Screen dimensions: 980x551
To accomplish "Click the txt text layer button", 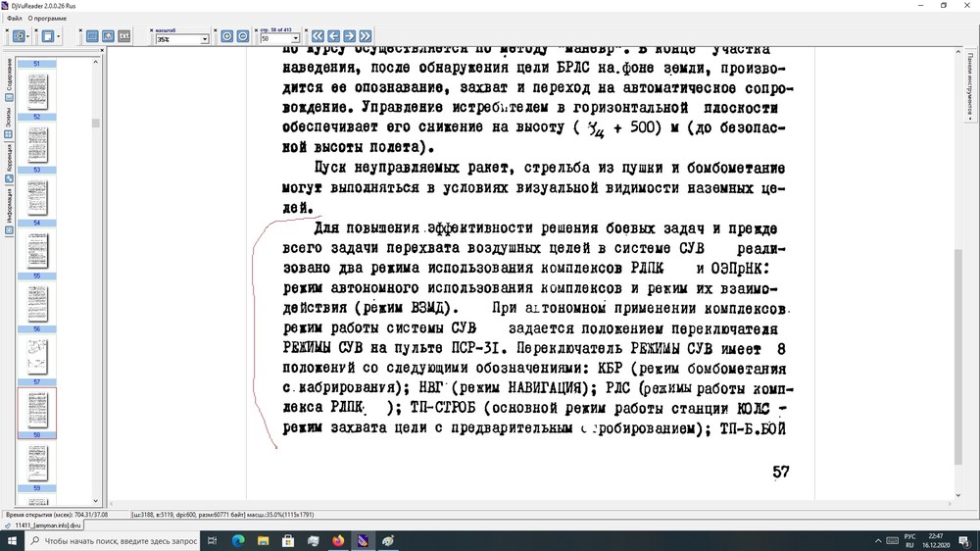I will [123, 36].
